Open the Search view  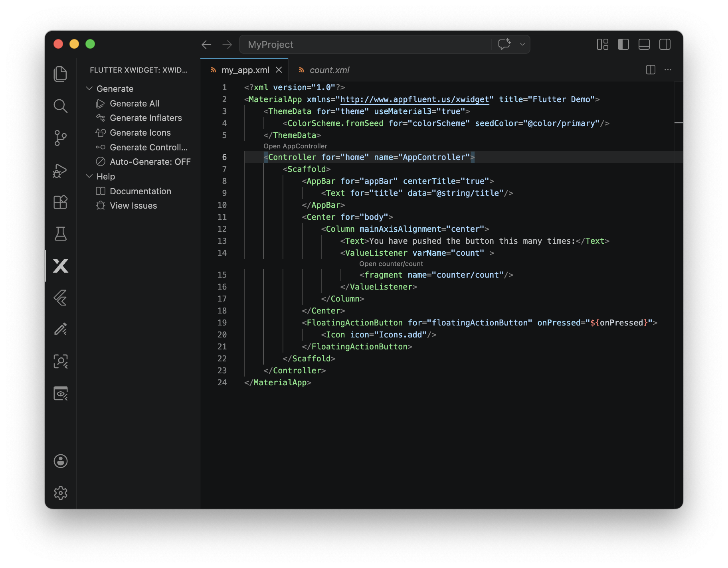click(60, 106)
